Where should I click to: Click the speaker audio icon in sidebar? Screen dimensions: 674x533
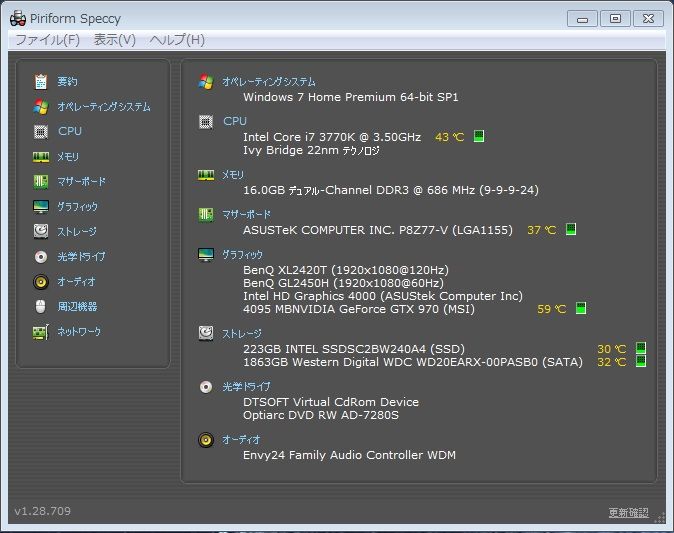pos(41,282)
